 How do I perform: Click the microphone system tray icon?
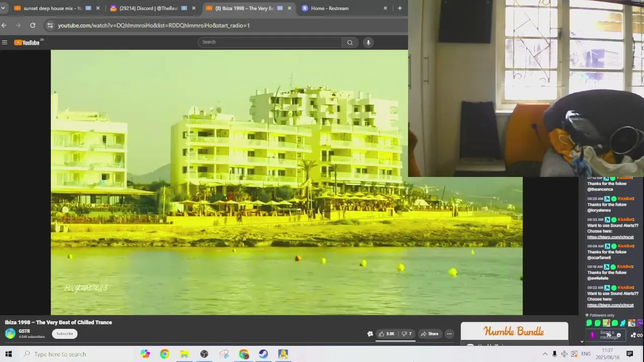pos(554,354)
